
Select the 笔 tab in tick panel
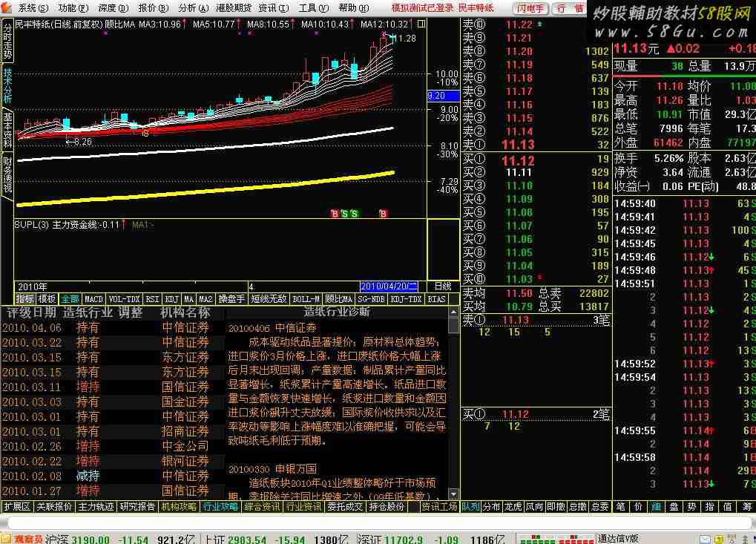point(620,506)
